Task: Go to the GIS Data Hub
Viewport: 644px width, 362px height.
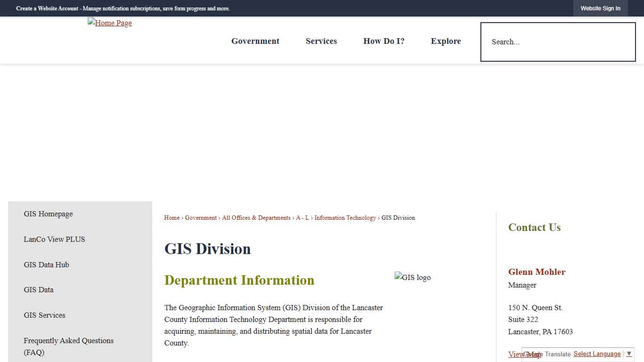Action: click(46, 265)
